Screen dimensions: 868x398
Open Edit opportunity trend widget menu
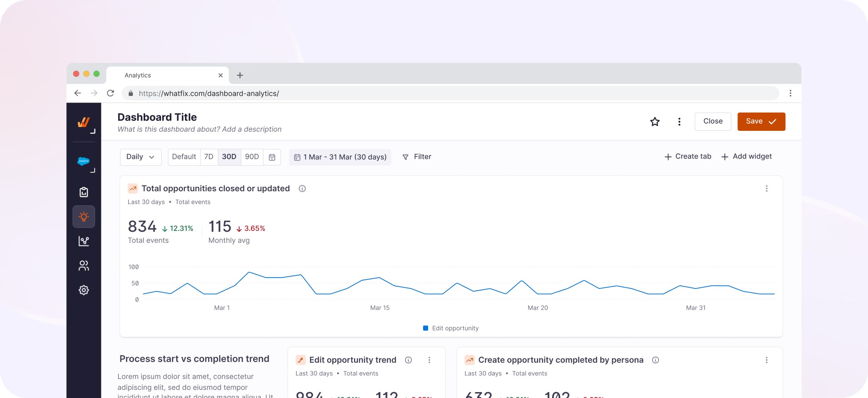(429, 360)
